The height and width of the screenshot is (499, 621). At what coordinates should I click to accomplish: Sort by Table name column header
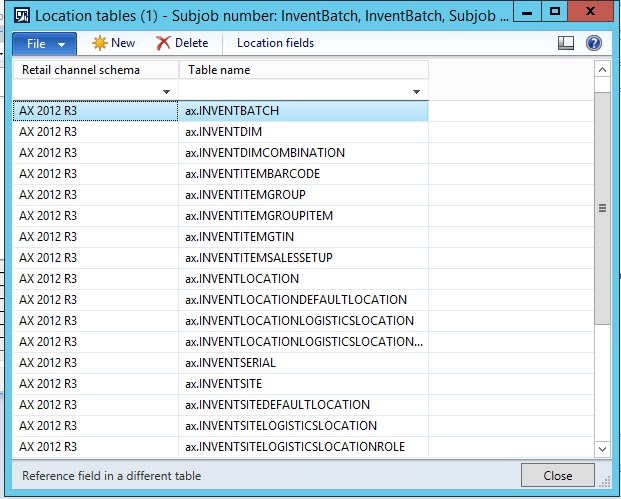(x=302, y=70)
